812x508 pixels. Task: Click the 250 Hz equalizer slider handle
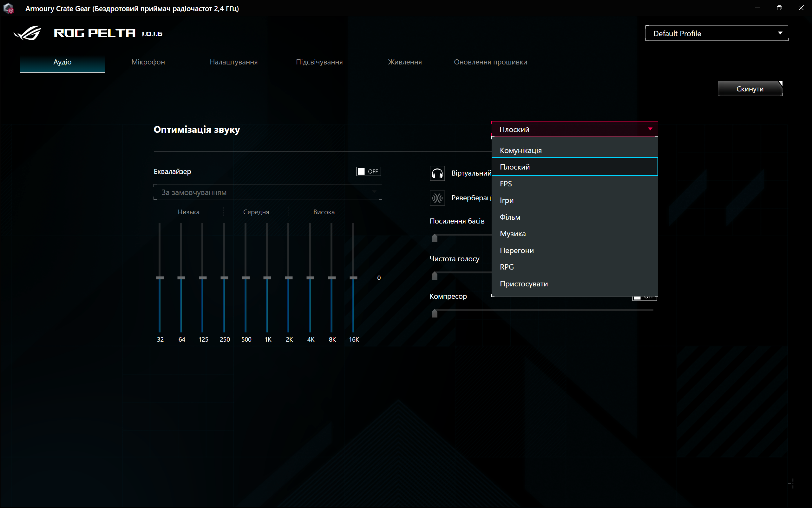pos(224,278)
